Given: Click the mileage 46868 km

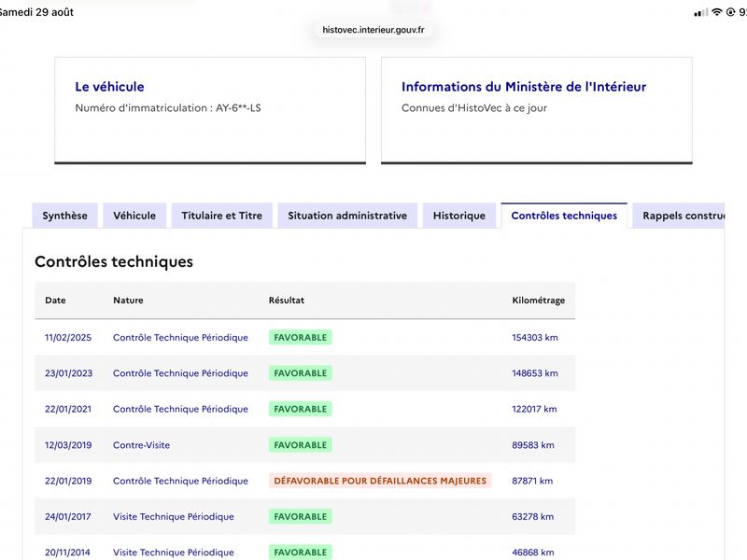Looking at the screenshot, I should coord(533,553).
